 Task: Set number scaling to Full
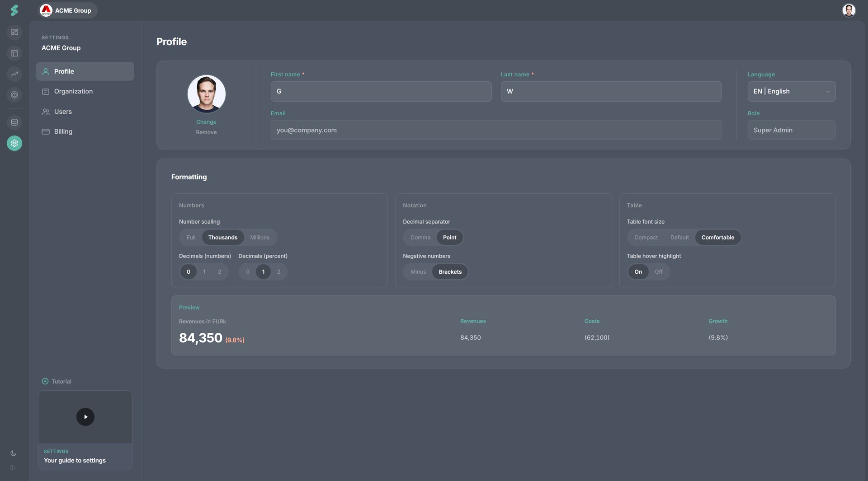[x=191, y=238]
